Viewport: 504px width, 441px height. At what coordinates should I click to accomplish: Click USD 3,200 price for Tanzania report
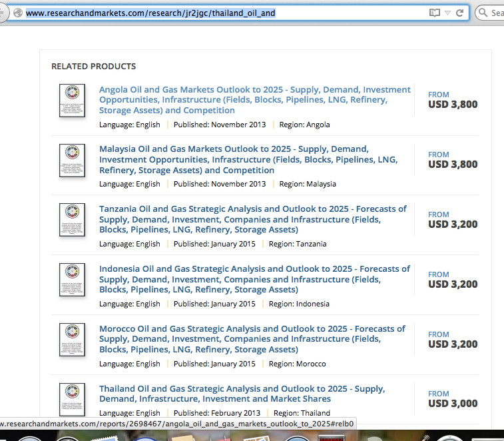coord(453,224)
